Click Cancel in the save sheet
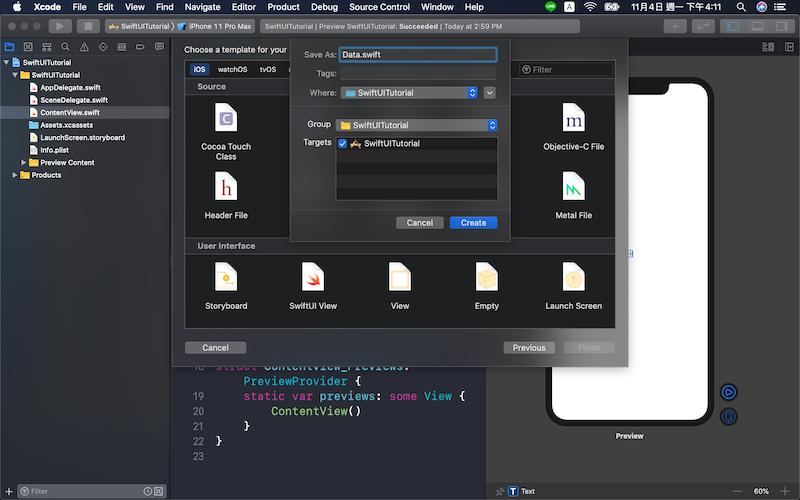800x500 pixels. pyautogui.click(x=419, y=223)
